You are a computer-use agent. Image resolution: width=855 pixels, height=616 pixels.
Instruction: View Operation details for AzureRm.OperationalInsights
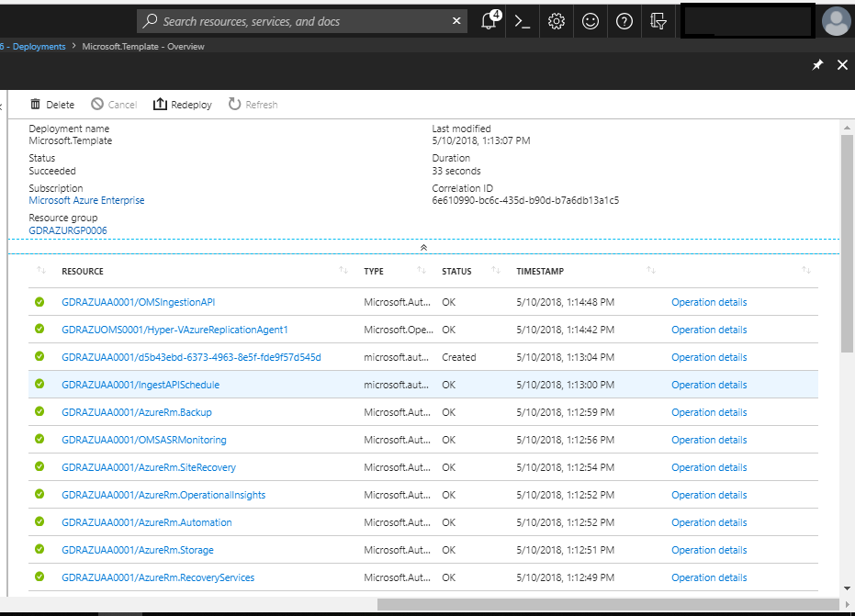click(x=709, y=495)
